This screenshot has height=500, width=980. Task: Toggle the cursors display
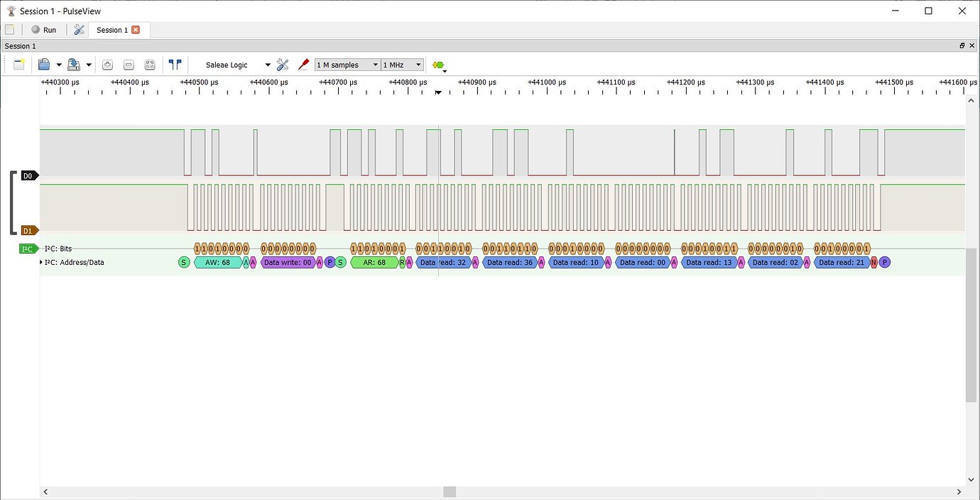coord(175,64)
